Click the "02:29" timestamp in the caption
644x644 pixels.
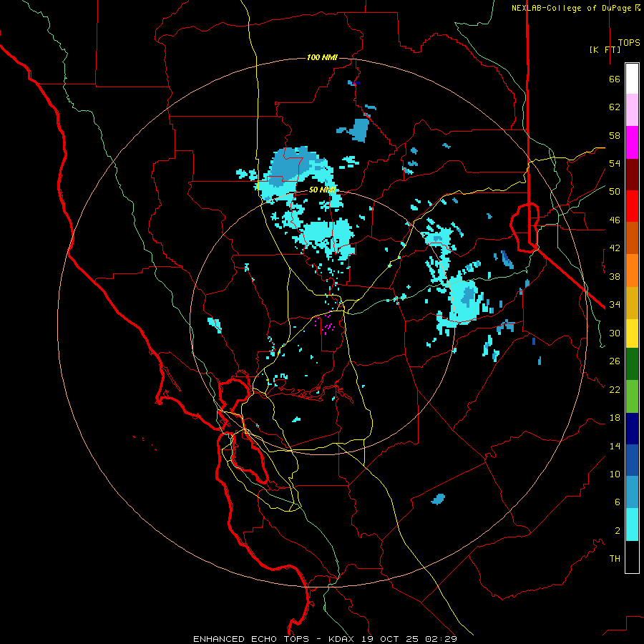click(441, 639)
